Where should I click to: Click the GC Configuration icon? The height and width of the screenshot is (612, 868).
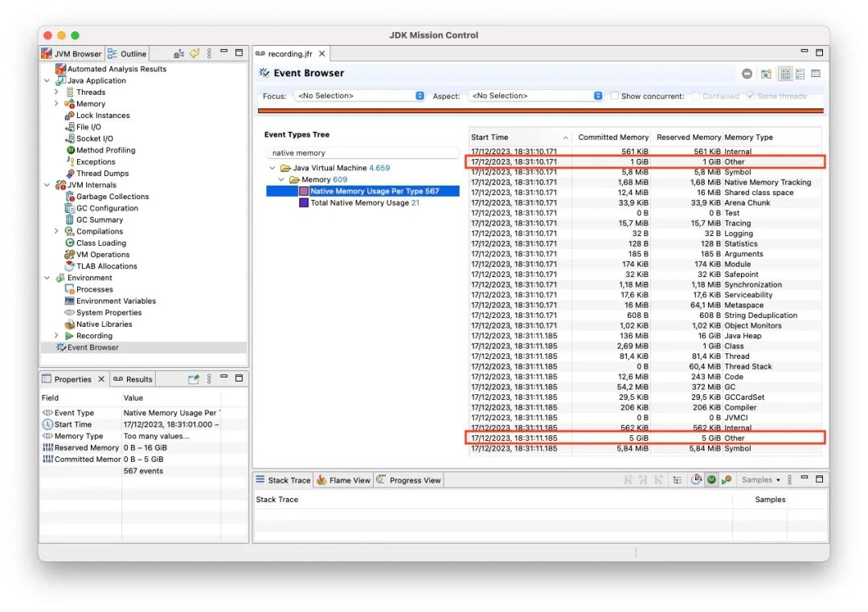[70, 209]
